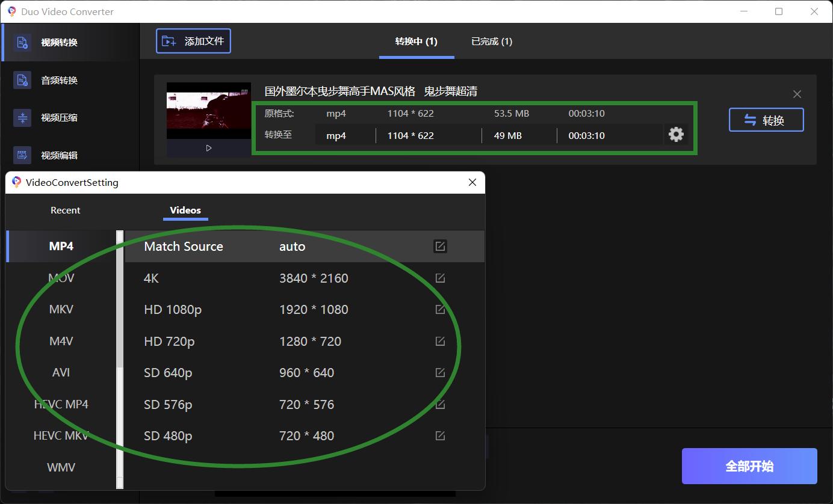The width and height of the screenshot is (833, 504).
Task: Edit the 4K preset settings icon
Action: coord(440,278)
